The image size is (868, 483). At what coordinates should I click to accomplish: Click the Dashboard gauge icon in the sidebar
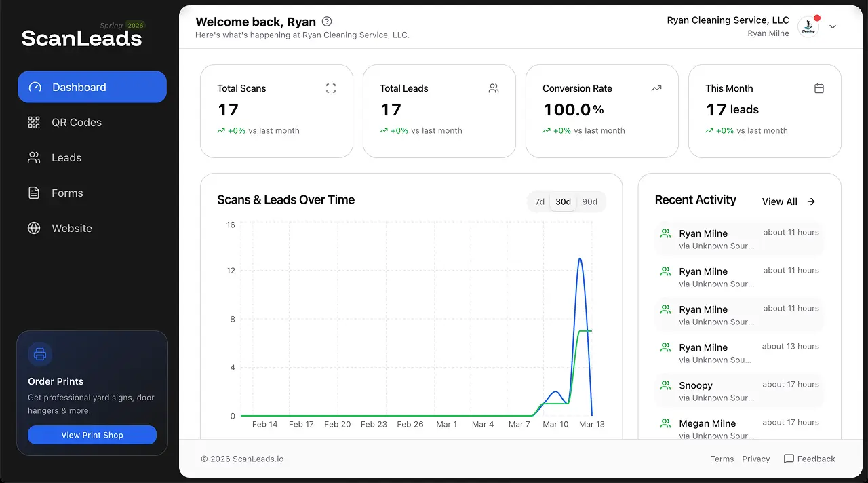pos(35,87)
